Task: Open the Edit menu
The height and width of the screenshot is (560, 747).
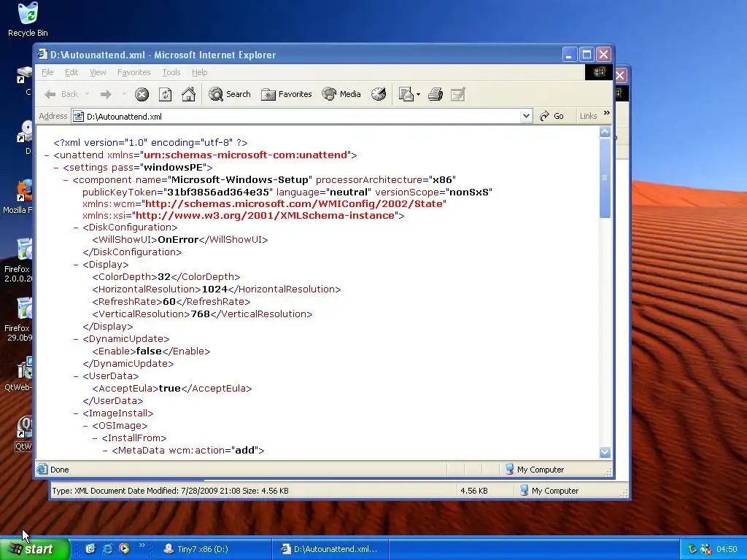Action: coord(71,72)
